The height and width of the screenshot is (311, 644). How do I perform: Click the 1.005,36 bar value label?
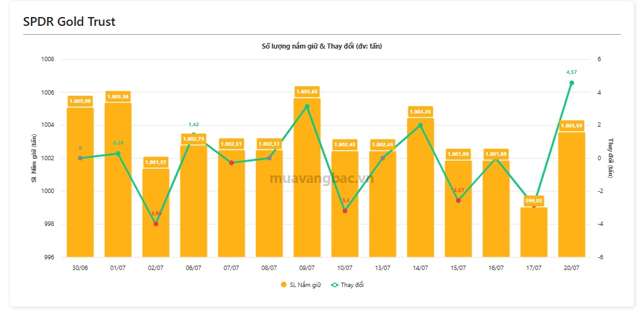[118, 97]
